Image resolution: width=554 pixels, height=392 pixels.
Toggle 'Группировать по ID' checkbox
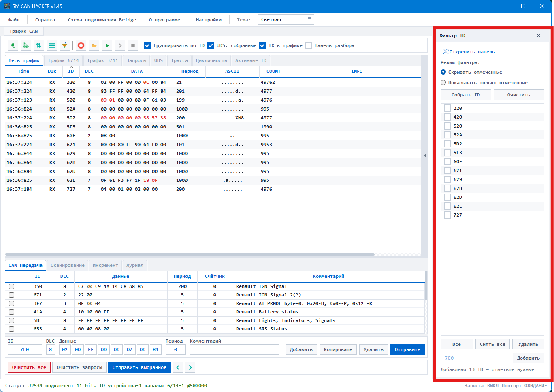click(147, 45)
